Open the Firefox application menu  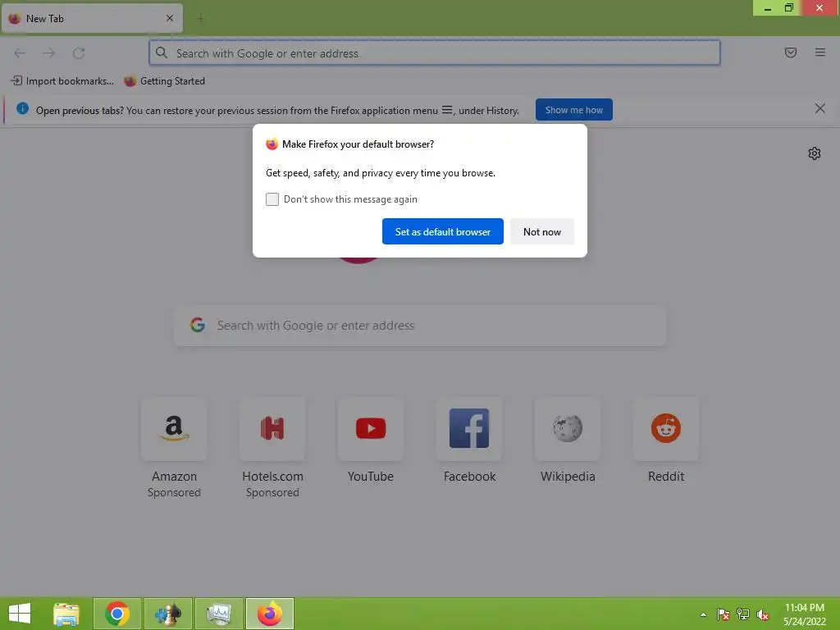[x=820, y=52]
